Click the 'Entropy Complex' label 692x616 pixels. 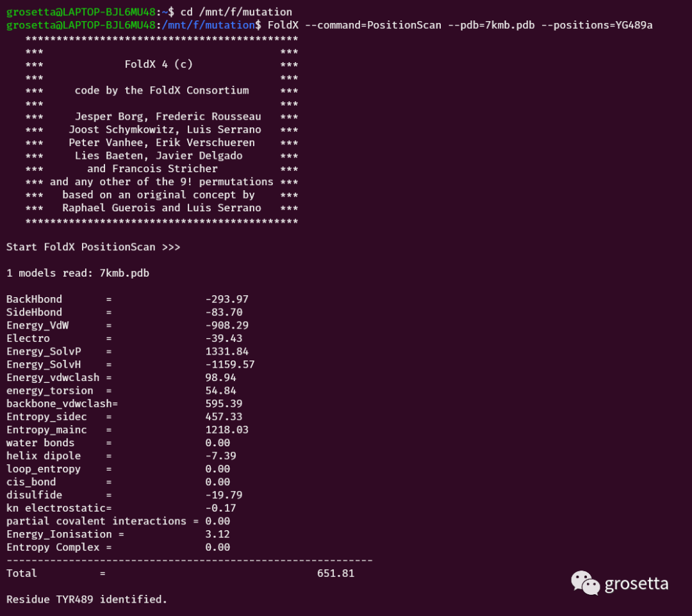(53, 547)
